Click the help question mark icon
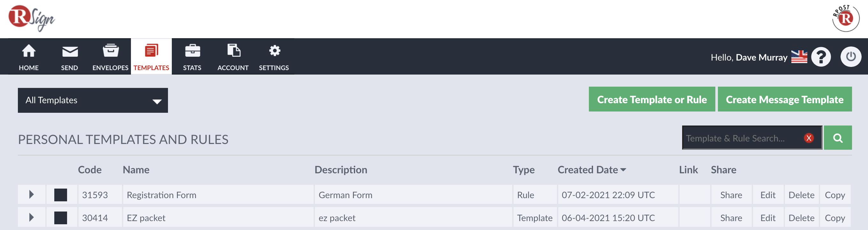 click(x=821, y=57)
